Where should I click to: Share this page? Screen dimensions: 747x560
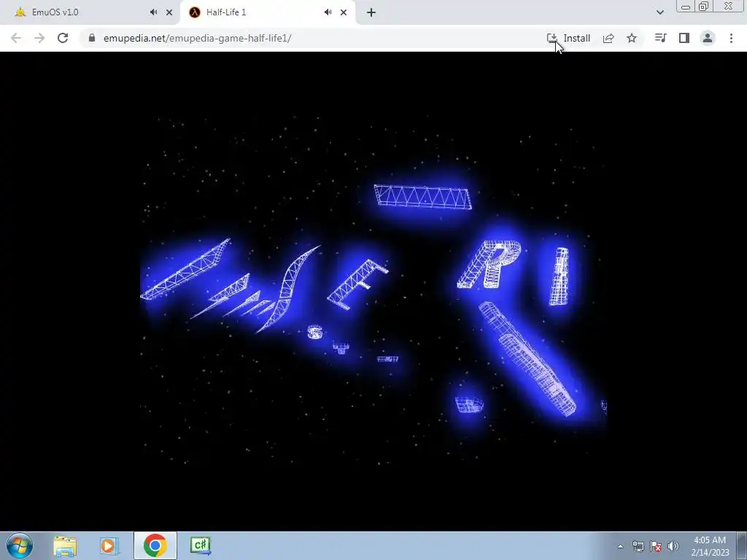click(608, 38)
